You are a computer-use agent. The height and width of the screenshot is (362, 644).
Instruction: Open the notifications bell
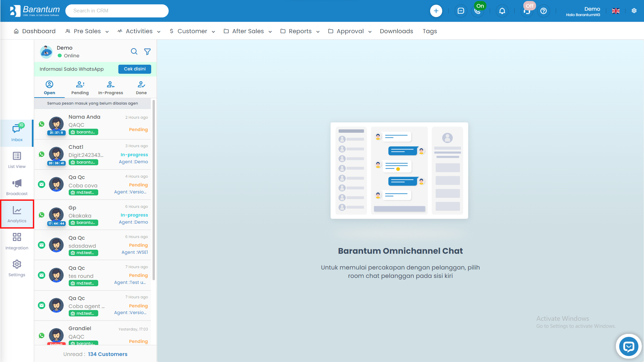(x=502, y=11)
